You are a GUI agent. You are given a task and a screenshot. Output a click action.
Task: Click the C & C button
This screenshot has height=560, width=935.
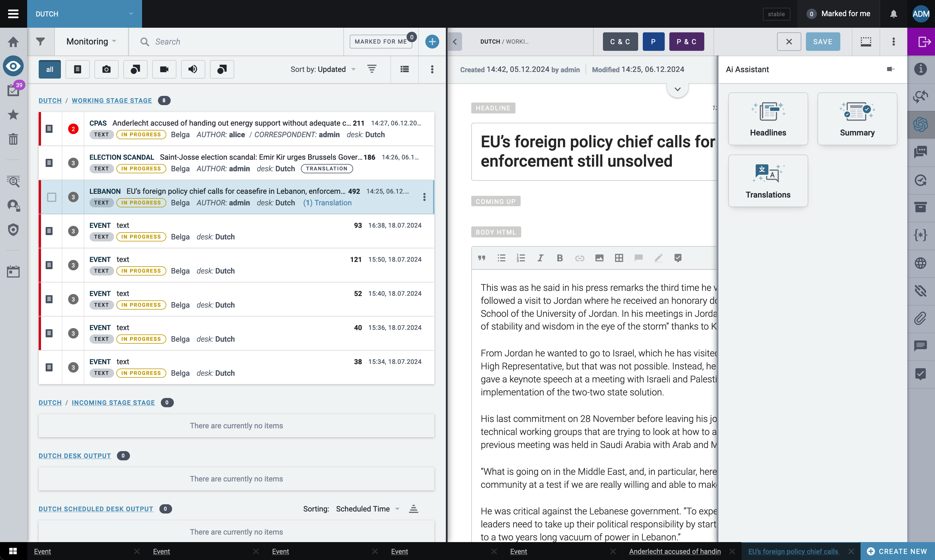pyautogui.click(x=620, y=42)
